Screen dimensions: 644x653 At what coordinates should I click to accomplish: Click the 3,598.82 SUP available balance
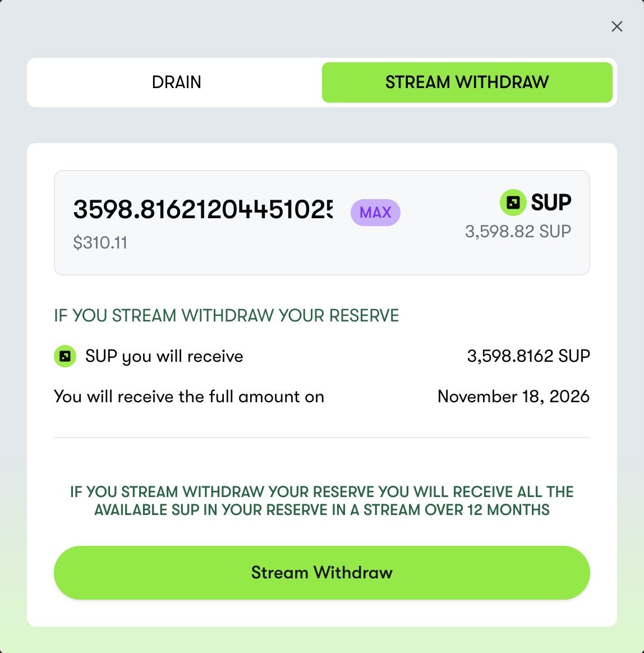518,231
